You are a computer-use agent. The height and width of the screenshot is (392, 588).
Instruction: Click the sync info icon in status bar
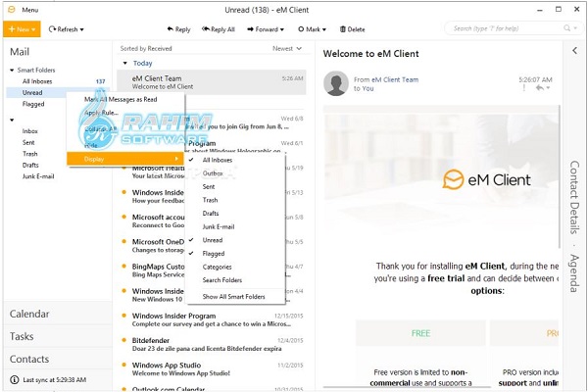[x=15, y=380]
